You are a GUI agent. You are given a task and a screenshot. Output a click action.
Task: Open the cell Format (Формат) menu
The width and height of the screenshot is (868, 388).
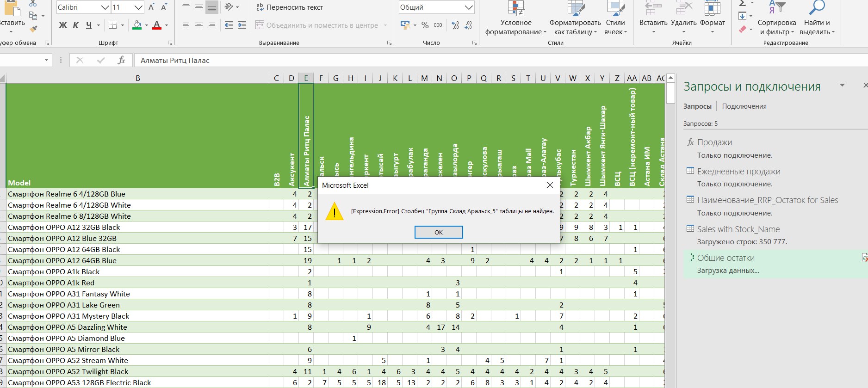click(x=713, y=18)
